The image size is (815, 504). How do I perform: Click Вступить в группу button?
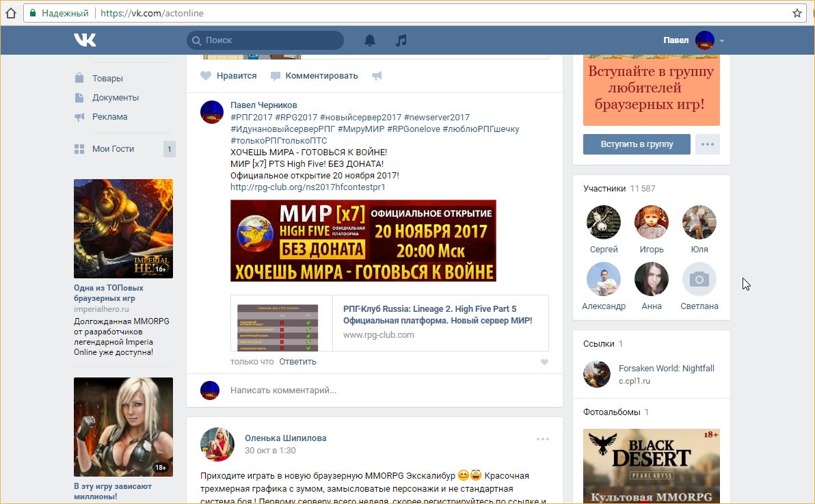click(637, 144)
